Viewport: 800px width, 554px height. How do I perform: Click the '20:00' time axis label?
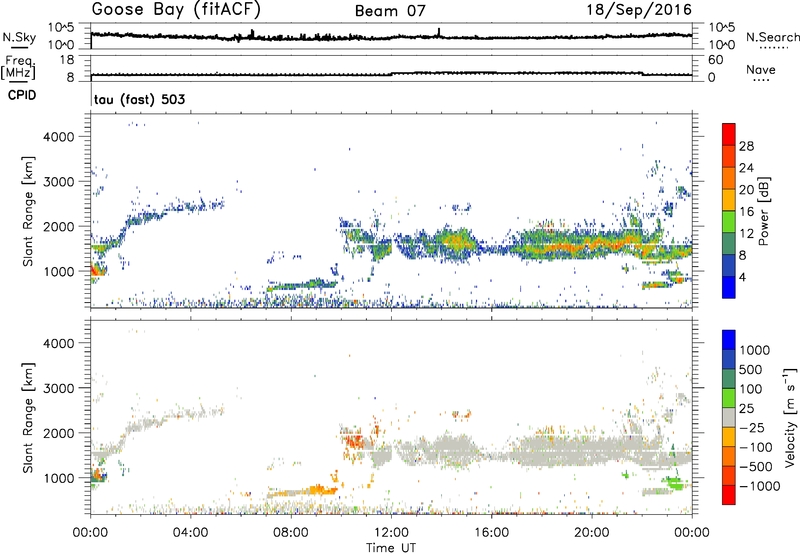tap(591, 533)
